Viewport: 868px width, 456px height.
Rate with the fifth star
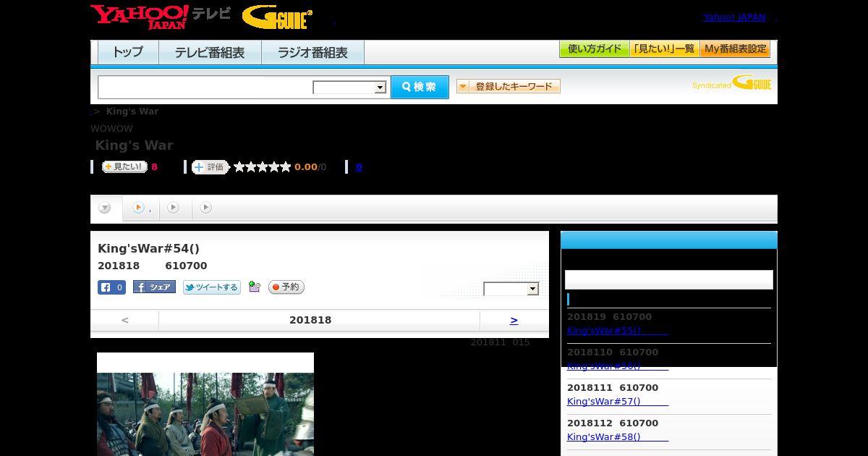pos(286,167)
